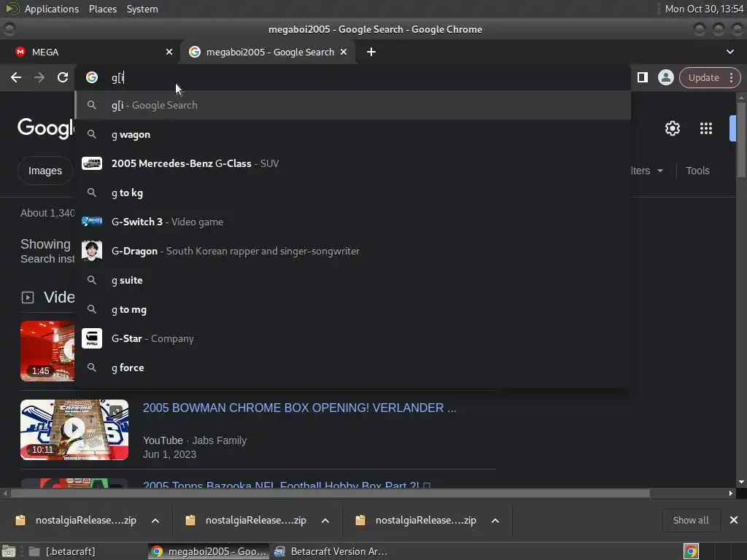The width and height of the screenshot is (747, 560).
Task: Open '2005 Topps Bazooka NFL Football' link
Action: [x=286, y=485]
